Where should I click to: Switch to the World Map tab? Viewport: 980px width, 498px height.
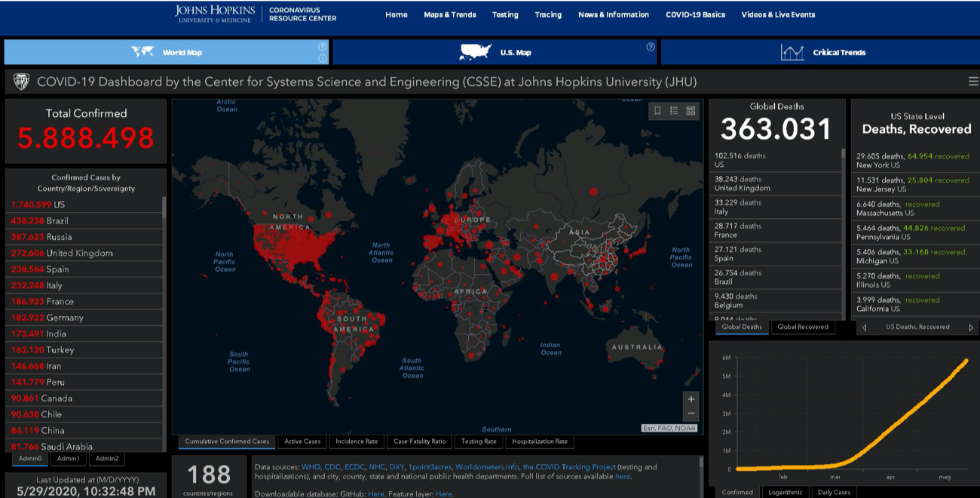(x=167, y=52)
